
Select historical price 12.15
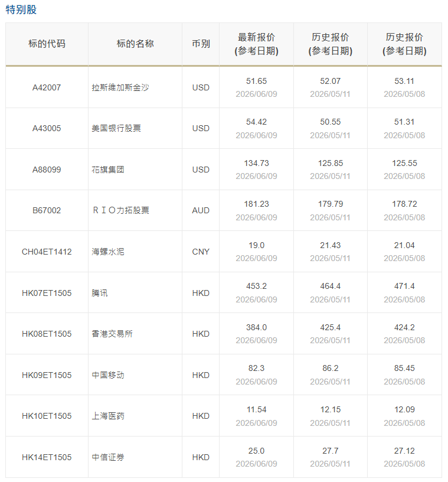(331, 409)
